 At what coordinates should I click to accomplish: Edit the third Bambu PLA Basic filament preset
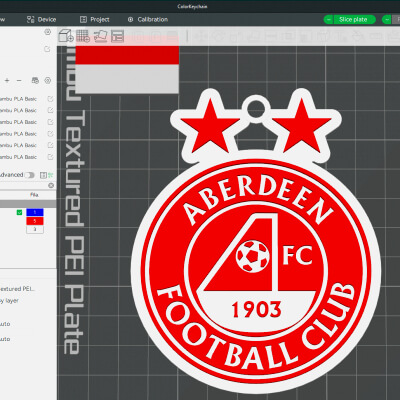click(50, 122)
